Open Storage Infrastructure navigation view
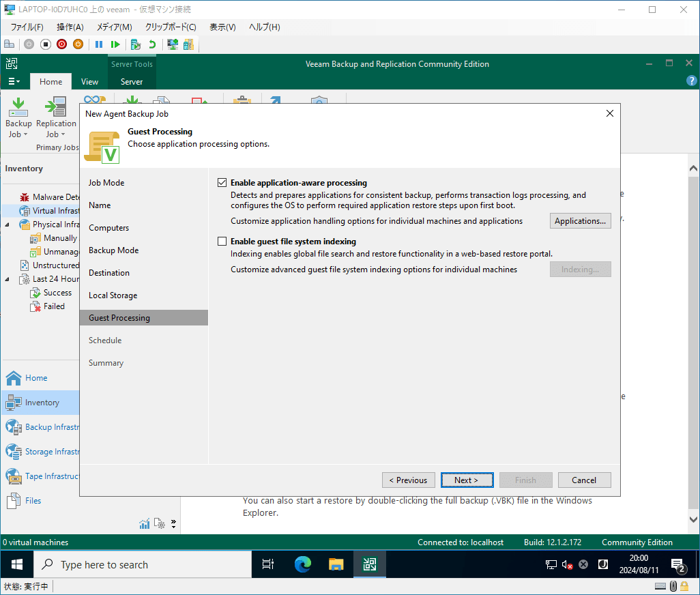 (40, 452)
